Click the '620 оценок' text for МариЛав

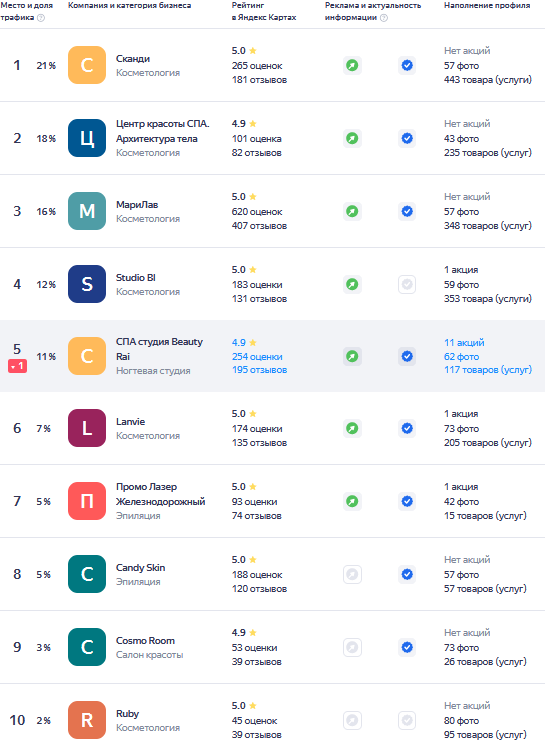click(257, 212)
